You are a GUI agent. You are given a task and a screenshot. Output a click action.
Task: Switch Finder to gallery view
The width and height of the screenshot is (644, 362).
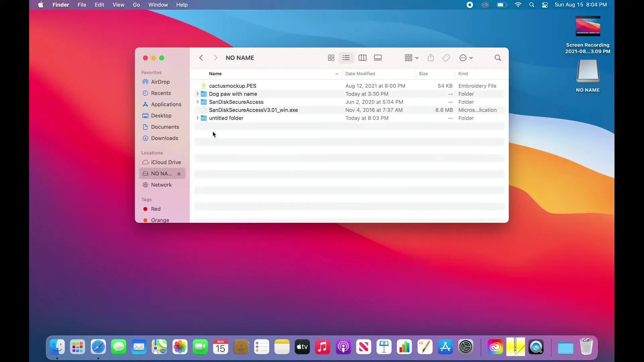click(378, 58)
